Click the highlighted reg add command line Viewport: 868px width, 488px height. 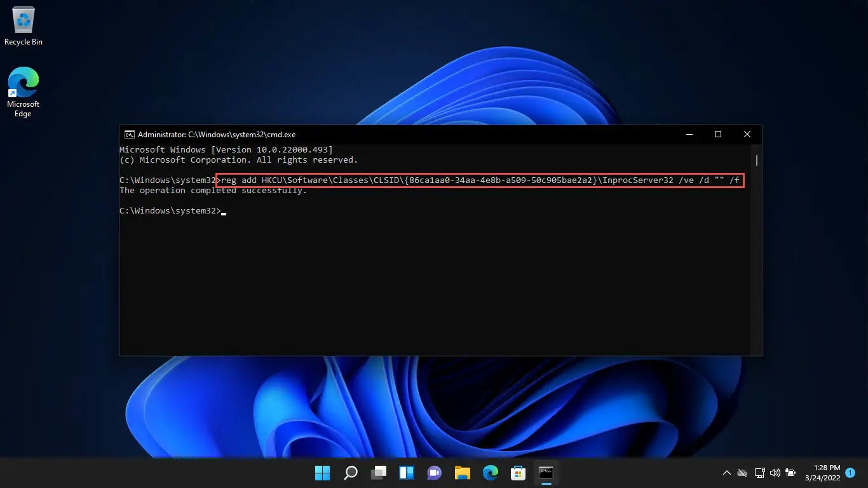pyautogui.click(x=480, y=180)
